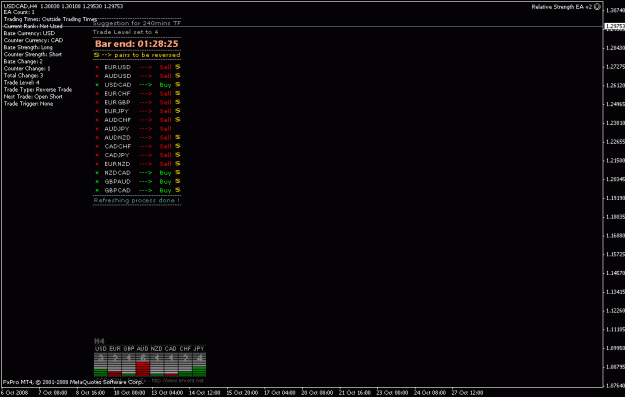Click 'Trading Times: Outside Trading Times' line
The height and width of the screenshot is (397, 625).
point(50,19)
